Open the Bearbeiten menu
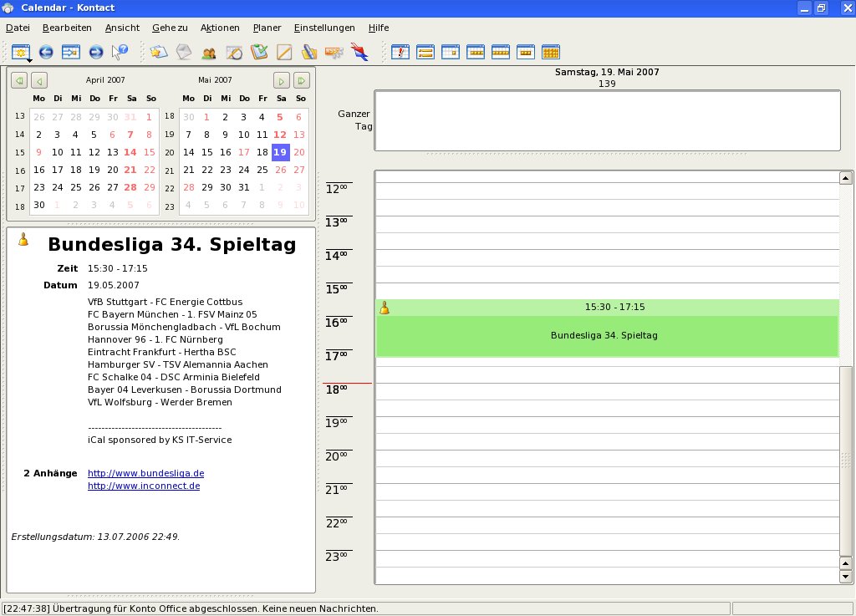 (x=67, y=28)
